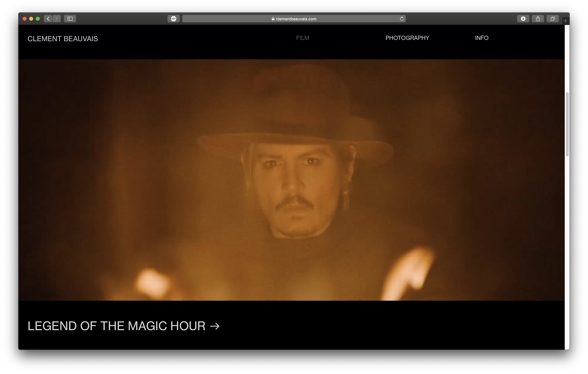588x374 pixels.
Task: Show the tab overview
Action: [553, 19]
